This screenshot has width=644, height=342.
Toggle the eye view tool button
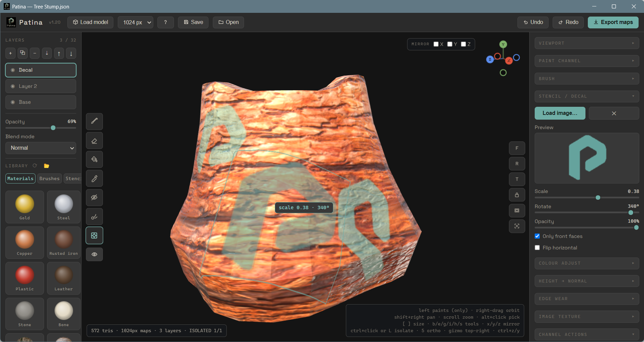click(x=94, y=254)
